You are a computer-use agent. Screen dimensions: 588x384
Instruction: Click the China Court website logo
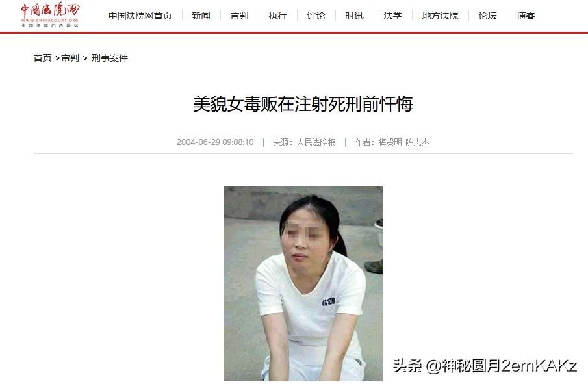pyautogui.click(x=50, y=15)
